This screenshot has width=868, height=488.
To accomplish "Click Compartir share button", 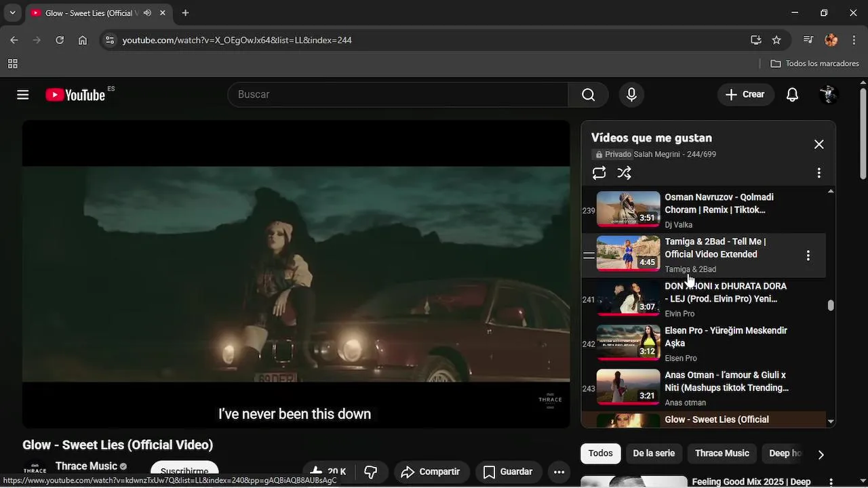I will coord(430,472).
